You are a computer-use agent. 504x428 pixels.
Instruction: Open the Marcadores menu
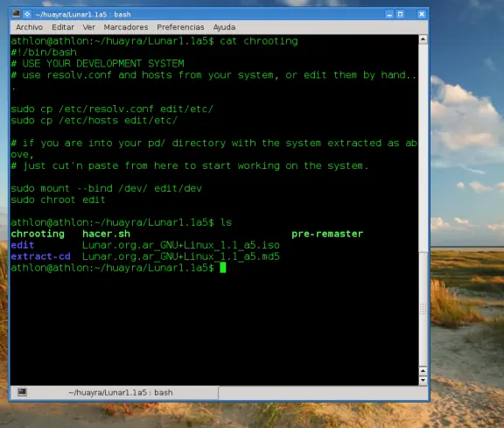coord(126,27)
